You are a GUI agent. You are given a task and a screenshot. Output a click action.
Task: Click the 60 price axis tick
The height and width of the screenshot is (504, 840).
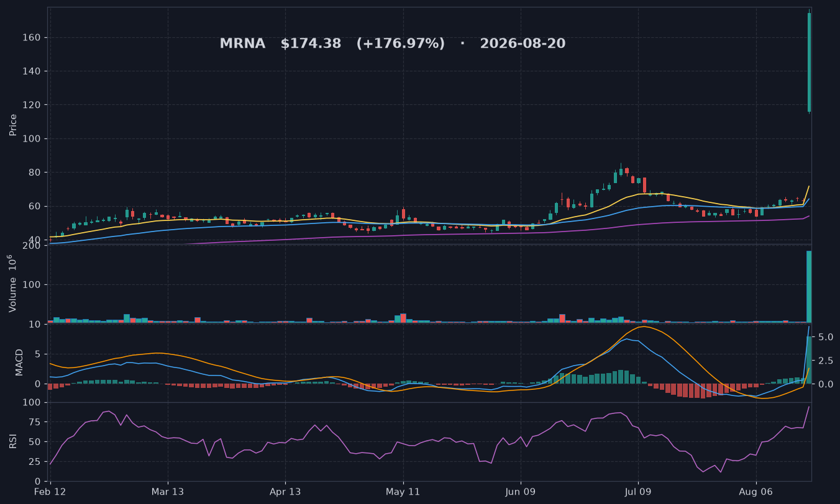click(x=35, y=206)
